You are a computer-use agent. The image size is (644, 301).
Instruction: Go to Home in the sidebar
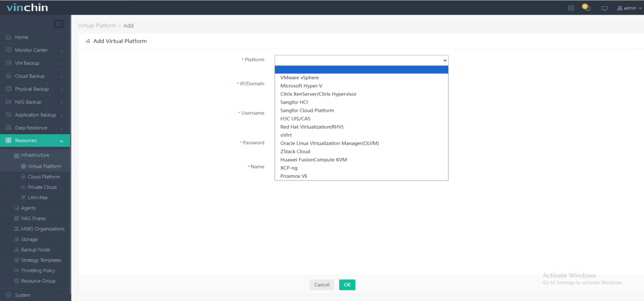coord(35,37)
